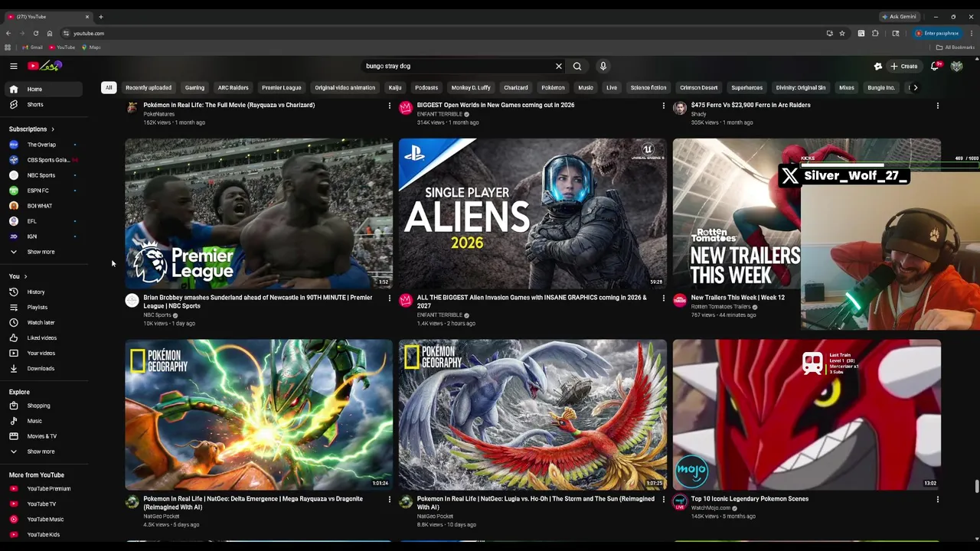Open the Watch later list
Image resolution: width=980 pixels, height=551 pixels.
tap(44, 322)
